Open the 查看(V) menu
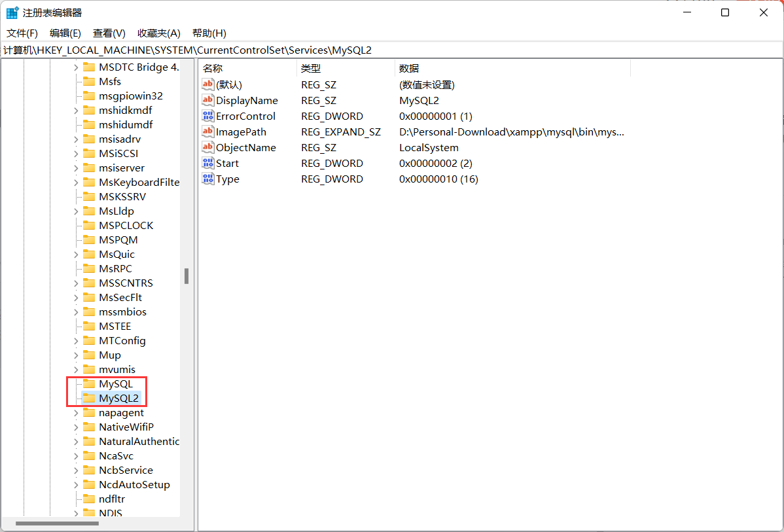The image size is (784, 532). click(109, 33)
